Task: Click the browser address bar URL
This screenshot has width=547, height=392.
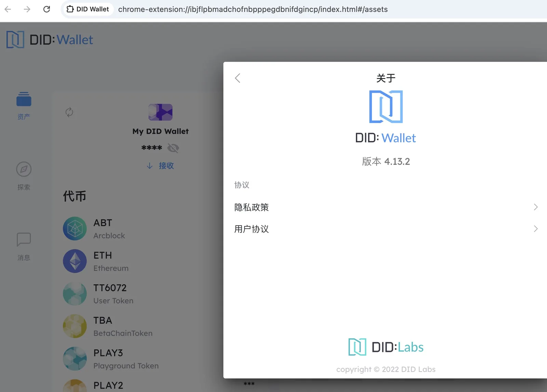Action: point(253,9)
